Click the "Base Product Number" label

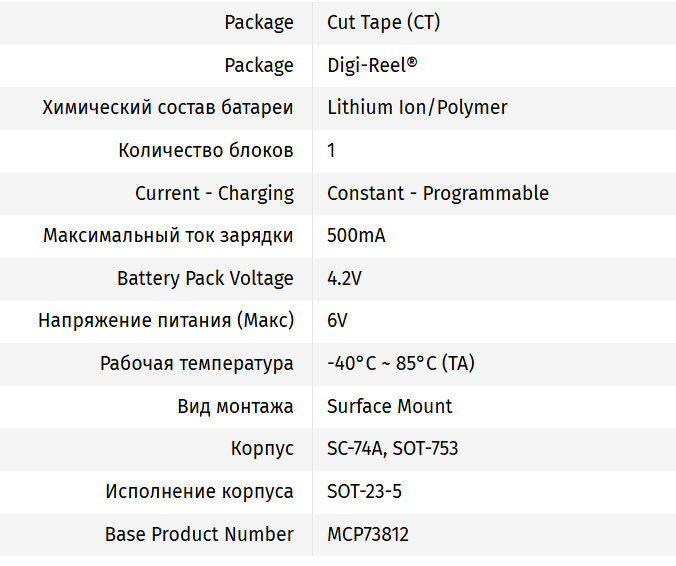tap(199, 534)
